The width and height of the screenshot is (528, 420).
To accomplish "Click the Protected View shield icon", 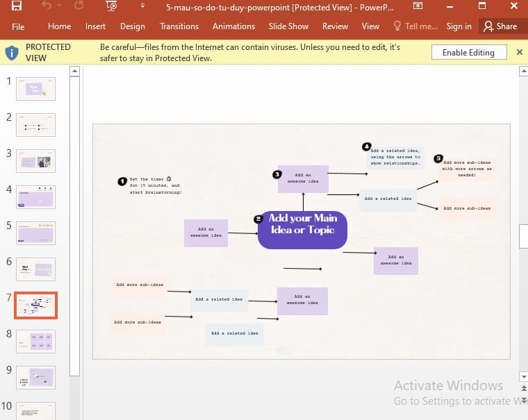I will pos(12,53).
